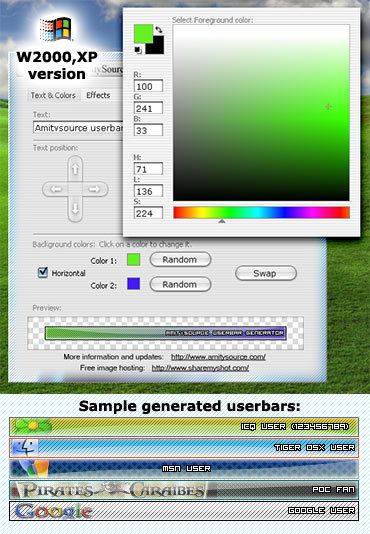Click the R value input field
The image size is (370, 534).
[148, 86]
